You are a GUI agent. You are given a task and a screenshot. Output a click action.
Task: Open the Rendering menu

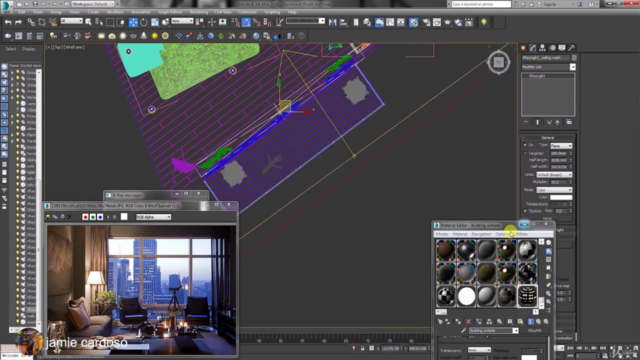point(199,12)
